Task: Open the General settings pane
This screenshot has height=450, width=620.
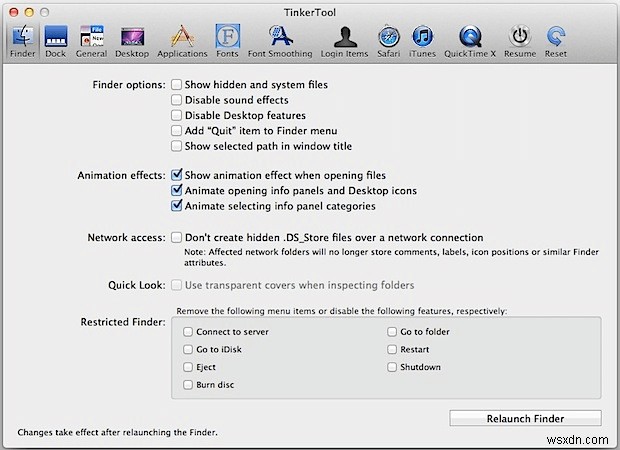Action: point(91,42)
